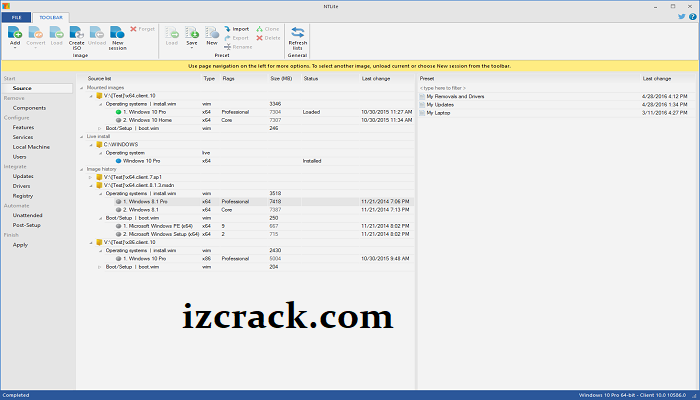Click the Forget image button
This screenshot has width=700, height=400.
pos(142,29)
